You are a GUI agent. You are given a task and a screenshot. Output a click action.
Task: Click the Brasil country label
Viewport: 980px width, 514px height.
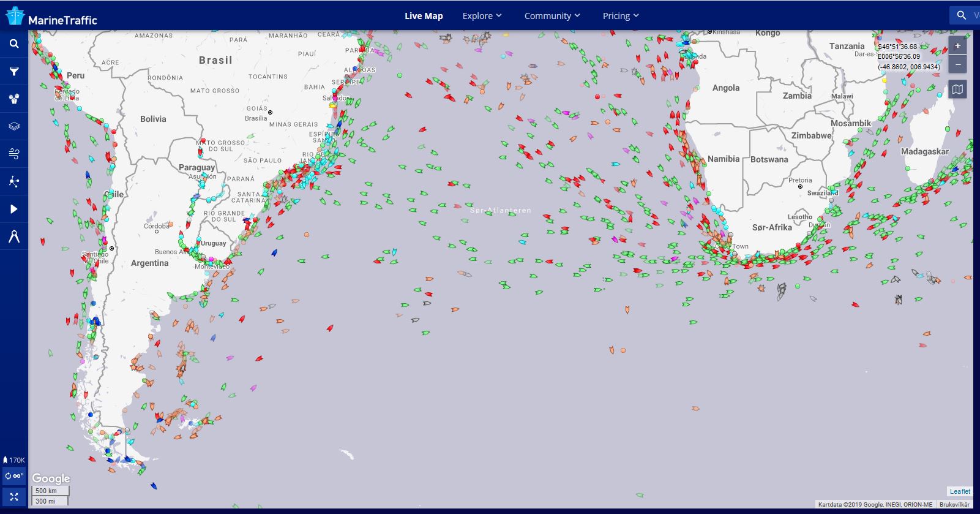pyautogui.click(x=215, y=60)
